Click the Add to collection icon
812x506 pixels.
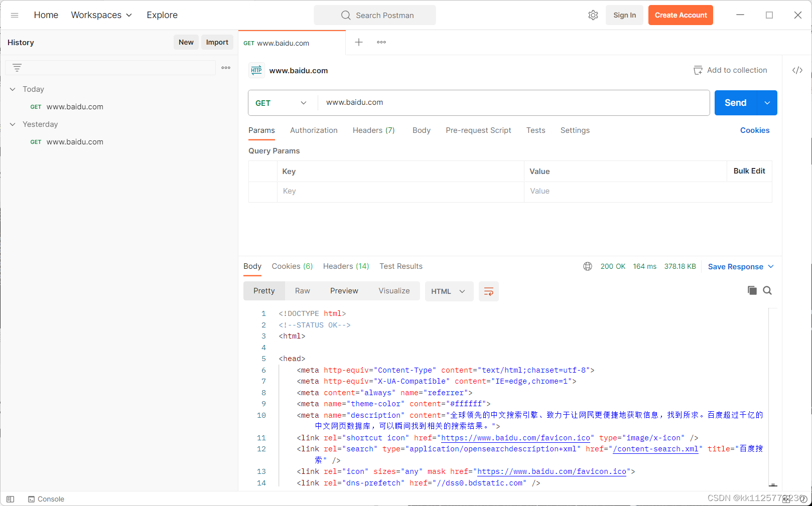point(698,70)
